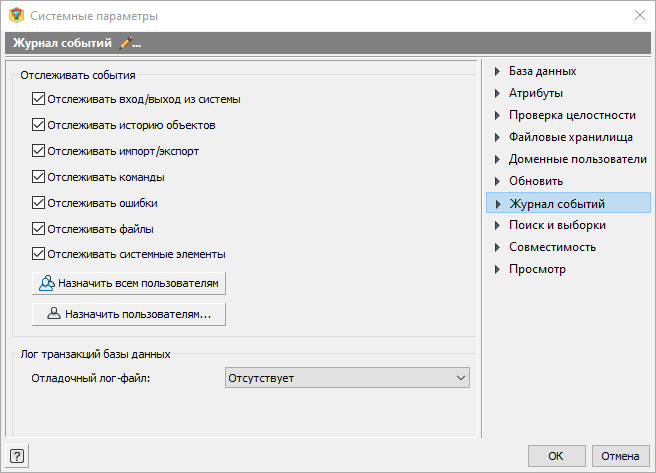Toggle Отслеживать историю объектов checkbox

38,125
